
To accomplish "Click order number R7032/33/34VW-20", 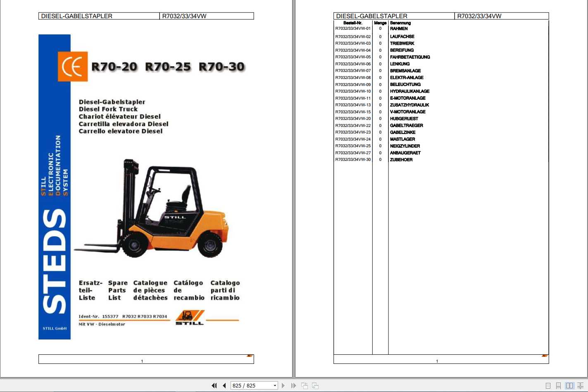I will [353, 119].
